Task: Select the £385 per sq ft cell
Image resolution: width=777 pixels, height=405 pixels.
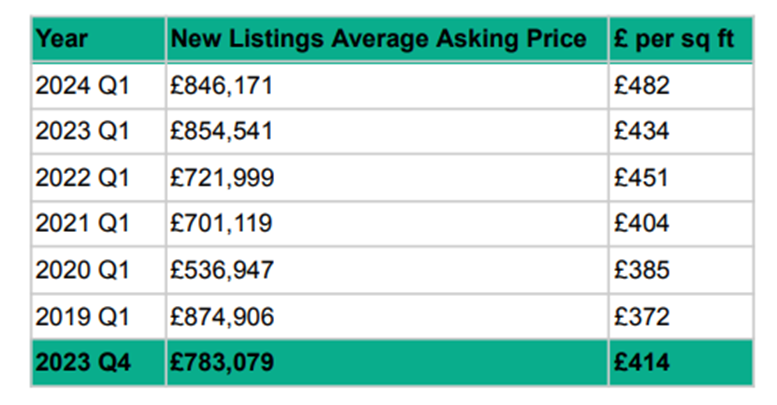Action: tap(642, 270)
